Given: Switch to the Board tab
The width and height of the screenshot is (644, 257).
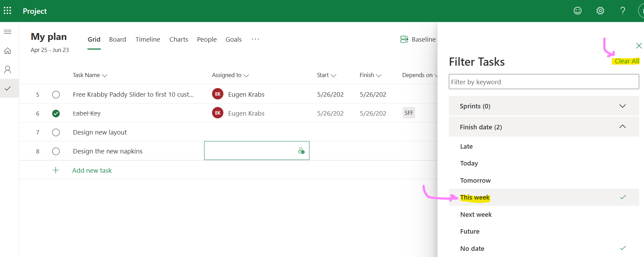Looking at the screenshot, I should (118, 40).
